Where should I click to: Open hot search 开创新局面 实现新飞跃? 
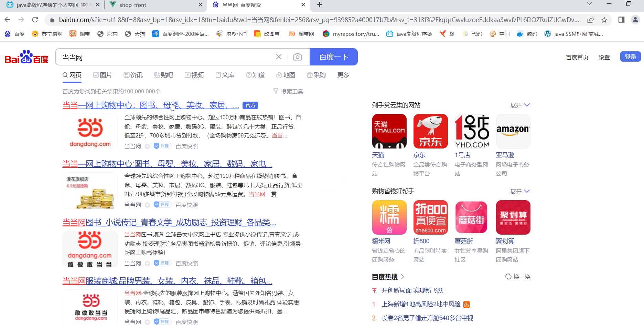tap(412, 290)
